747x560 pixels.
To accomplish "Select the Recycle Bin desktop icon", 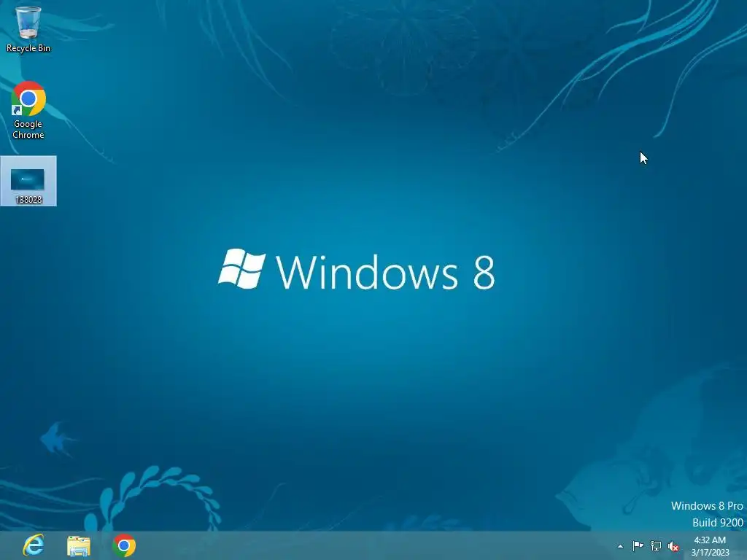I will [x=28, y=28].
